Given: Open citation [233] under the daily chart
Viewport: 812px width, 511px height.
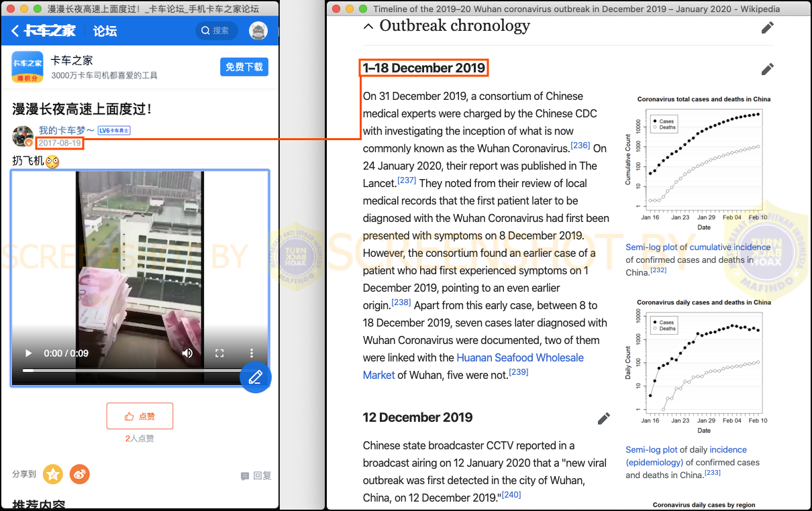Looking at the screenshot, I should click(713, 473).
